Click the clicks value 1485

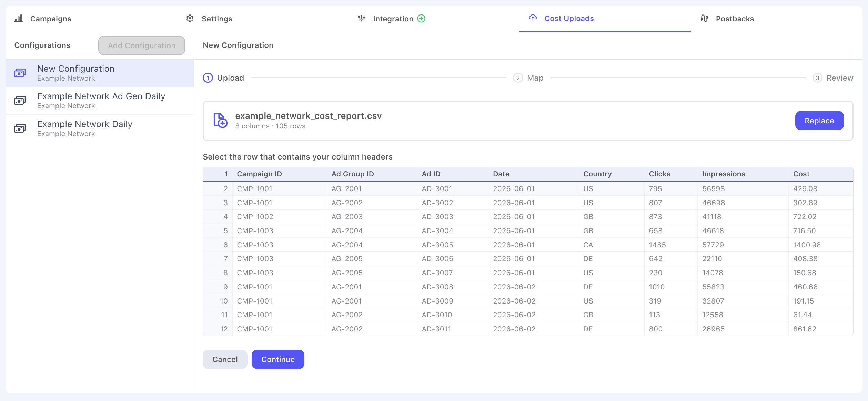[657, 245]
